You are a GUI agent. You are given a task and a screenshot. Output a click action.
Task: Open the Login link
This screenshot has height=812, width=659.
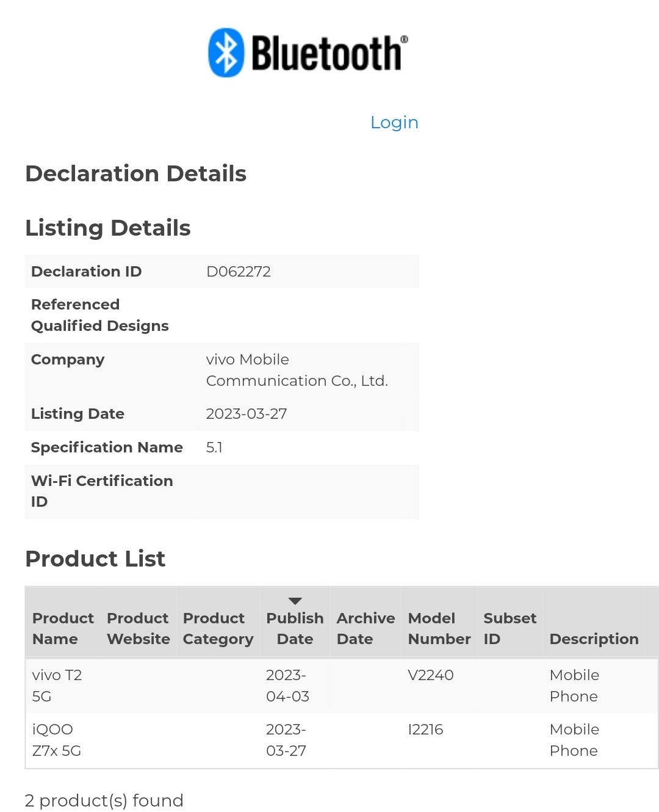click(x=394, y=122)
